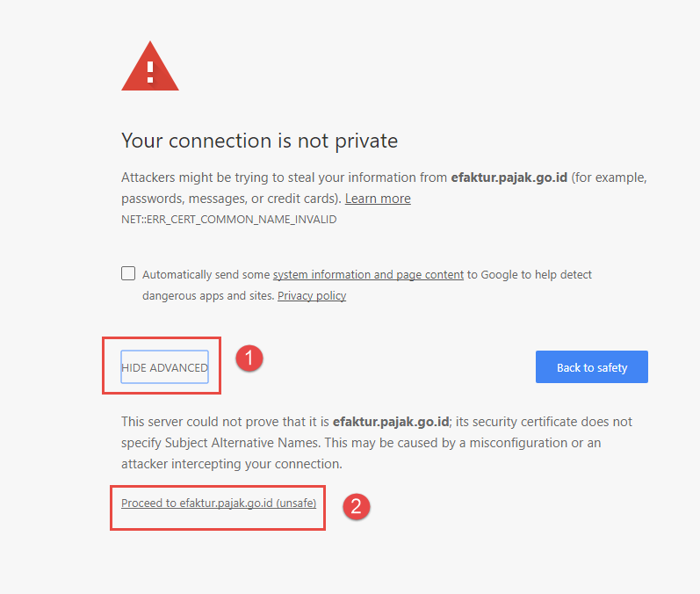Click 'This server could not prove' text
This screenshot has width=700, height=594.
click(x=200, y=422)
